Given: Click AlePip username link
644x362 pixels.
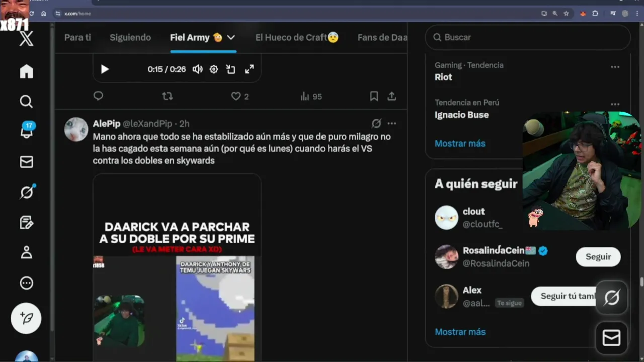Looking at the screenshot, I should tap(106, 124).
